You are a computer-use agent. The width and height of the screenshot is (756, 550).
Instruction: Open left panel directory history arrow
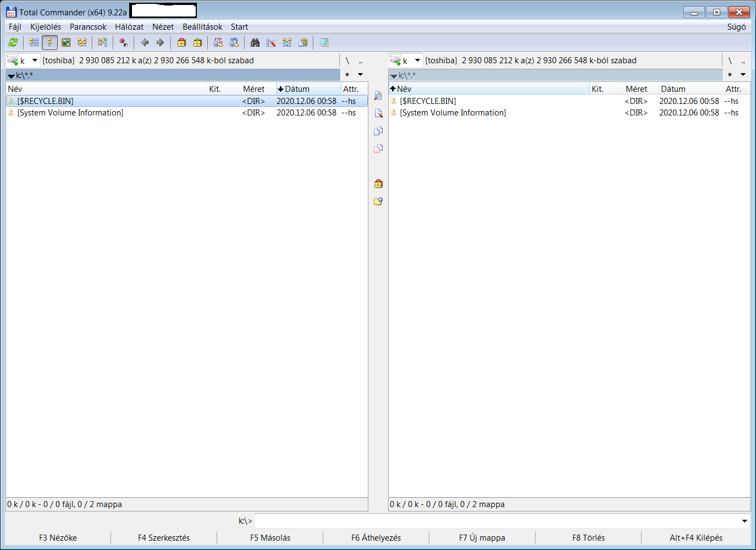361,75
